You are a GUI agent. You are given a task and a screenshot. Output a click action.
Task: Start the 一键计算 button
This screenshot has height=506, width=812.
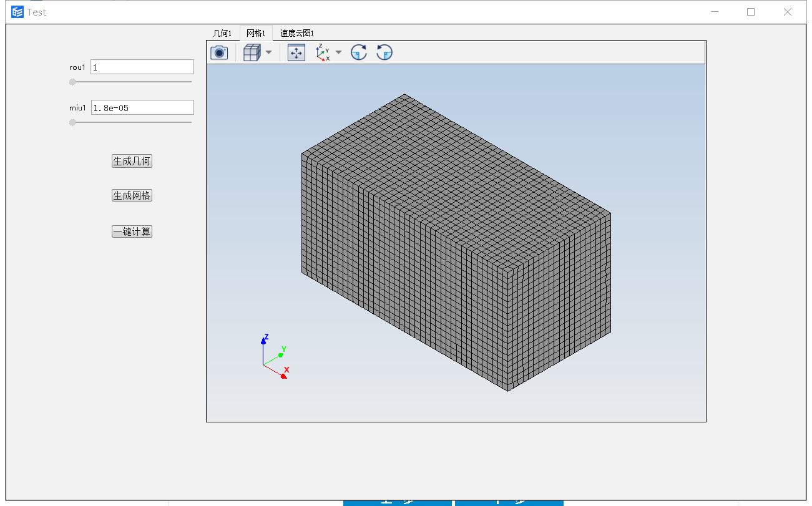point(132,231)
